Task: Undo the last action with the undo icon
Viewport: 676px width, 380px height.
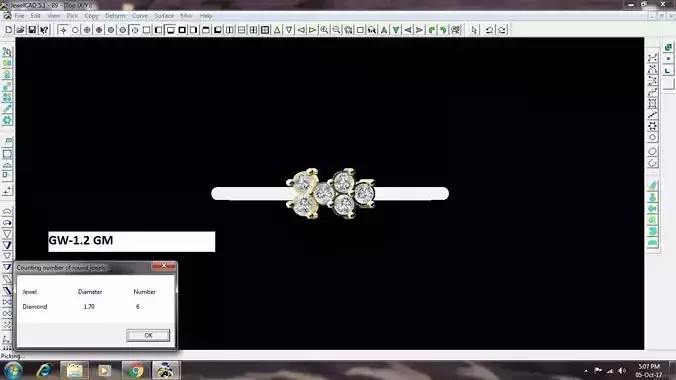Action: click(489, 30)
